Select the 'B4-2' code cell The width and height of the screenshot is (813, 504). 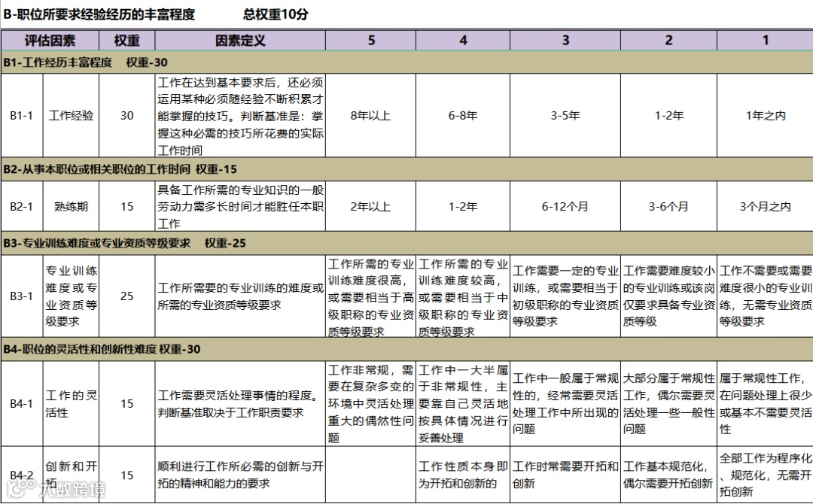(x=22, y=475)
